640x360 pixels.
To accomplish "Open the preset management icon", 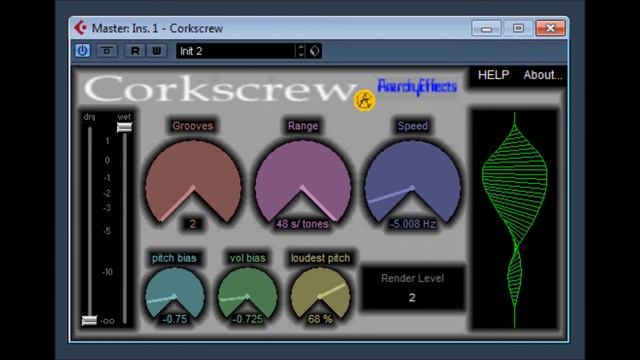I will [314, 51].
